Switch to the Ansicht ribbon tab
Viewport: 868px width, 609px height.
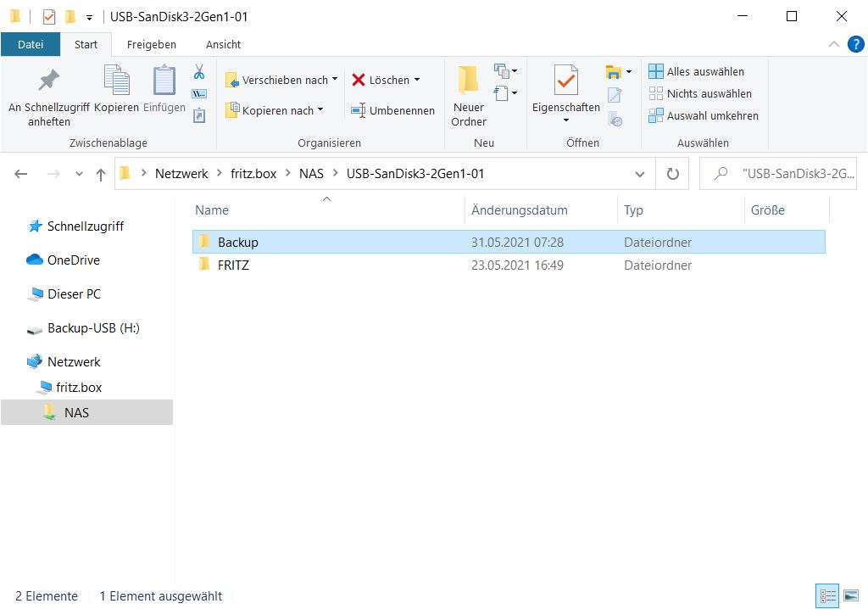(223, 44)
